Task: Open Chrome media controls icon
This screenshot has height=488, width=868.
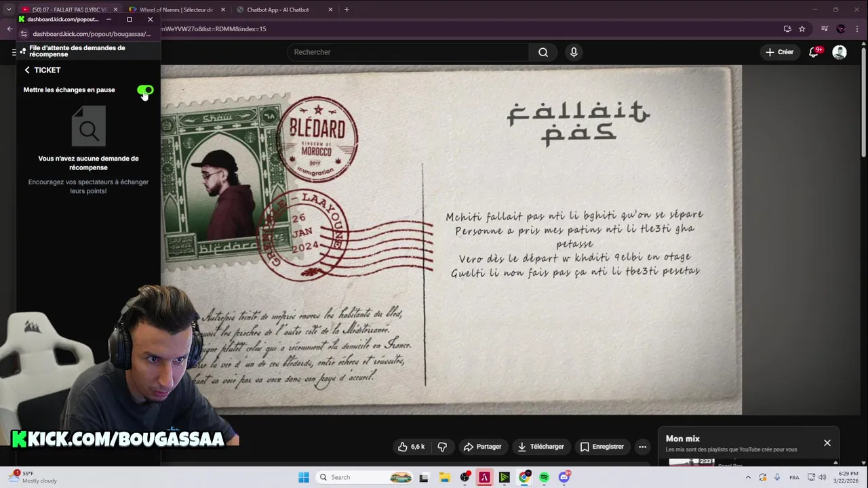Action: tap(825, 29)
